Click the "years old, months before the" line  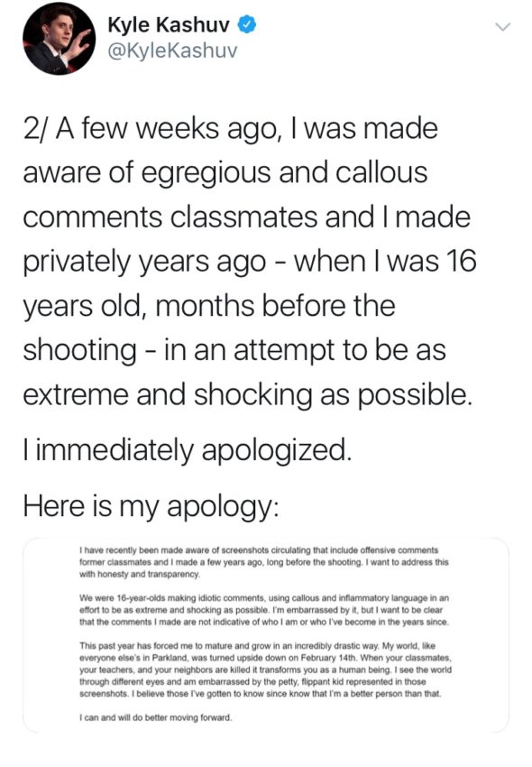coord(209,307)
